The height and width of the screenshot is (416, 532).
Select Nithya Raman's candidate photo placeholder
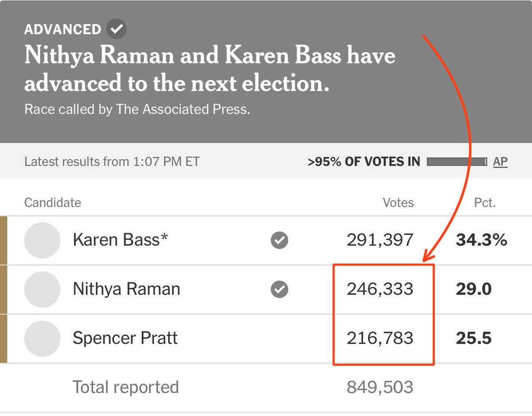(42, 290)
